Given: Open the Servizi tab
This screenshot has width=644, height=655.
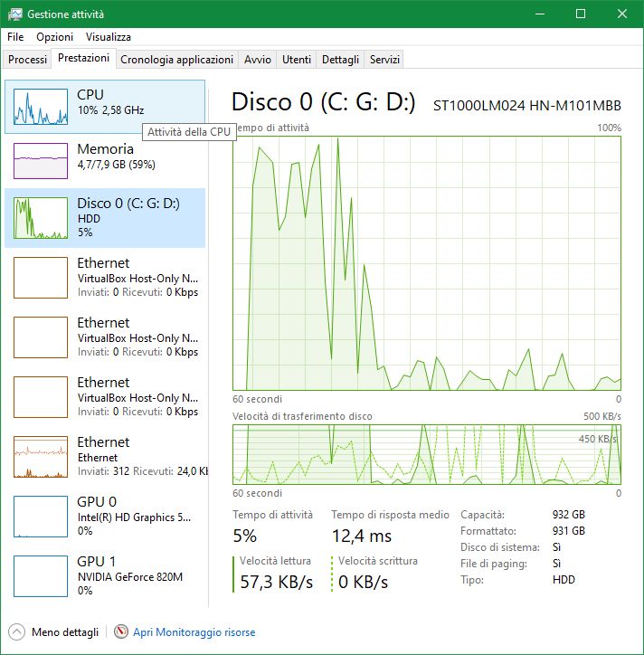Looking at the screenshot, I should coord(384,60).
